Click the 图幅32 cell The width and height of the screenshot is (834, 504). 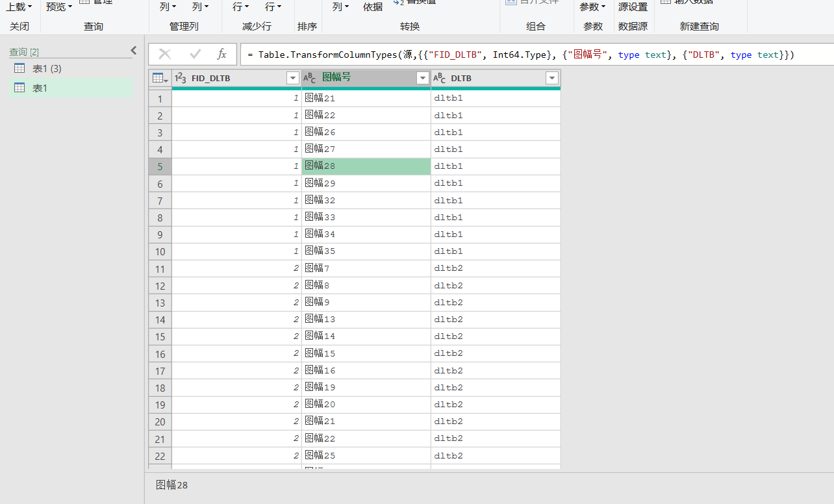click(x=366, y=201)
